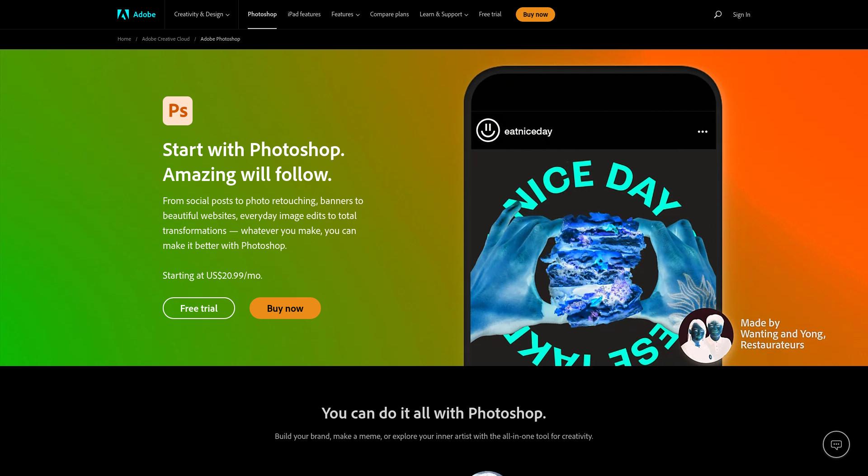Click the Free trial nav link

pyautogui.click(x=490, y=14)
